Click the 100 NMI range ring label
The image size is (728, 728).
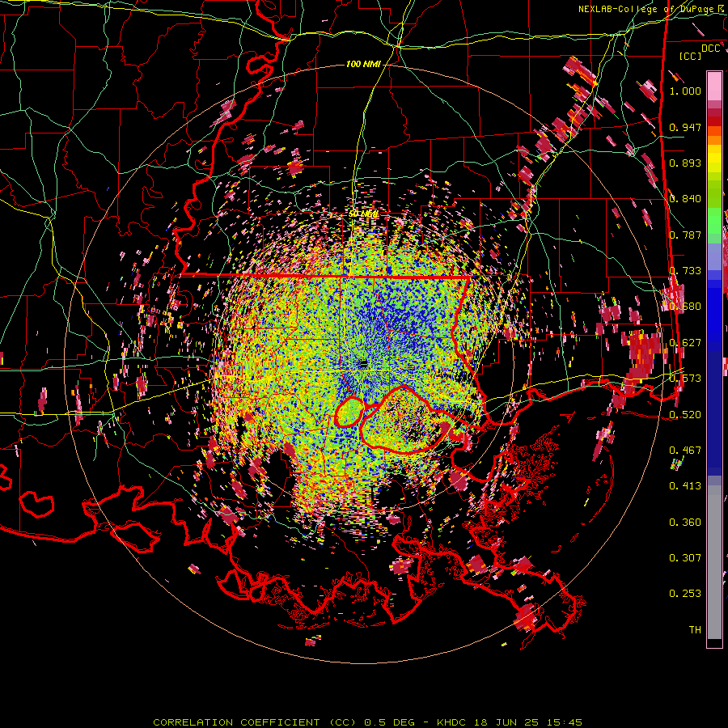[x=363, y=64]
